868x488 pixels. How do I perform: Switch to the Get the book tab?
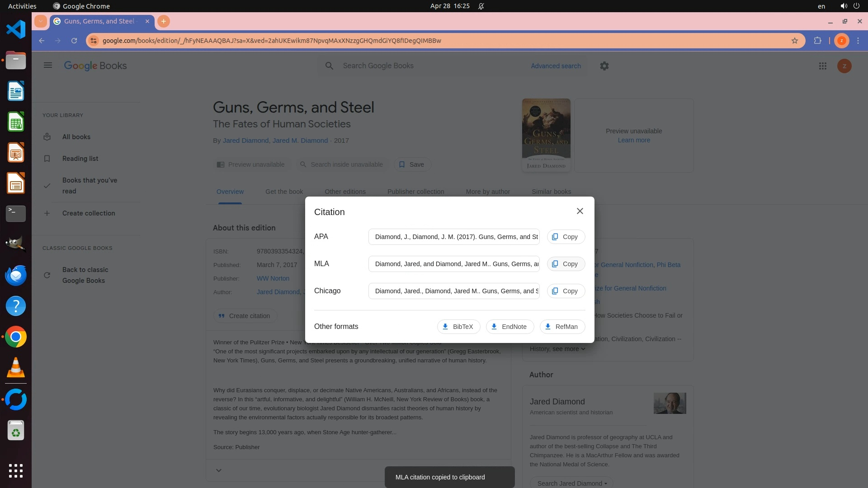coord(284,192)
